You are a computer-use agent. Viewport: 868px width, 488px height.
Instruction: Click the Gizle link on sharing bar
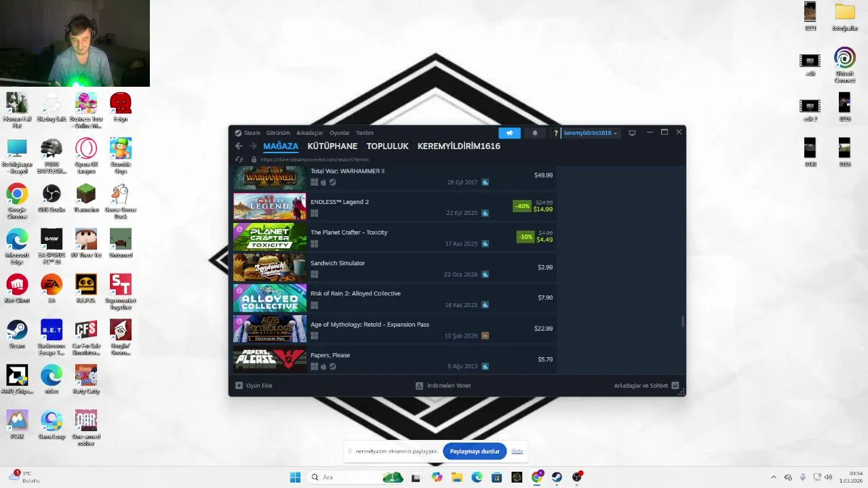point(517,451)
